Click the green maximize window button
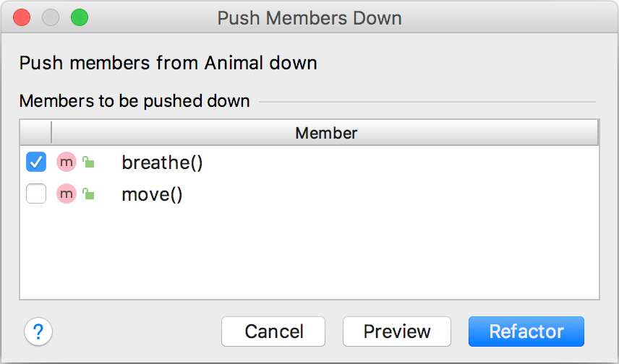The image size is (619, 364). 79,18
